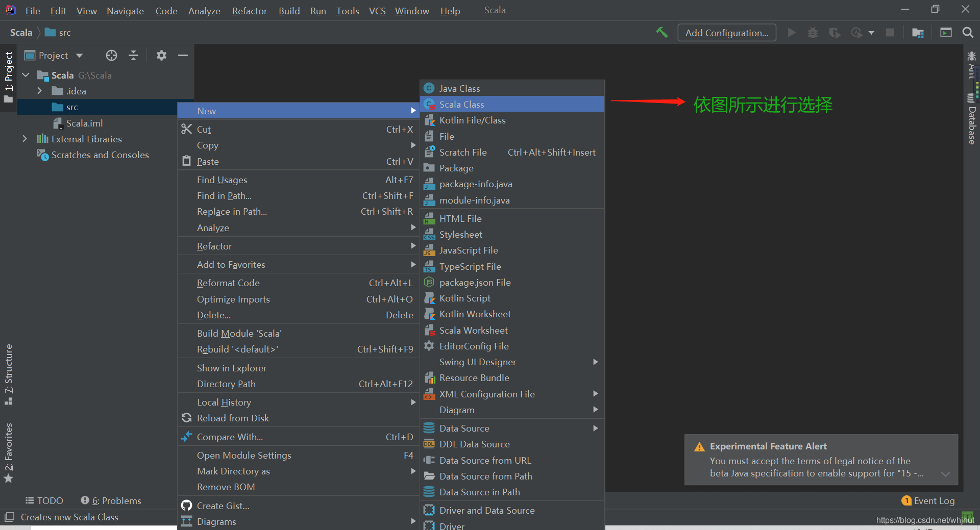Click the Stop square icon
This screenshot has width=980, height=530.
point(890,33)
